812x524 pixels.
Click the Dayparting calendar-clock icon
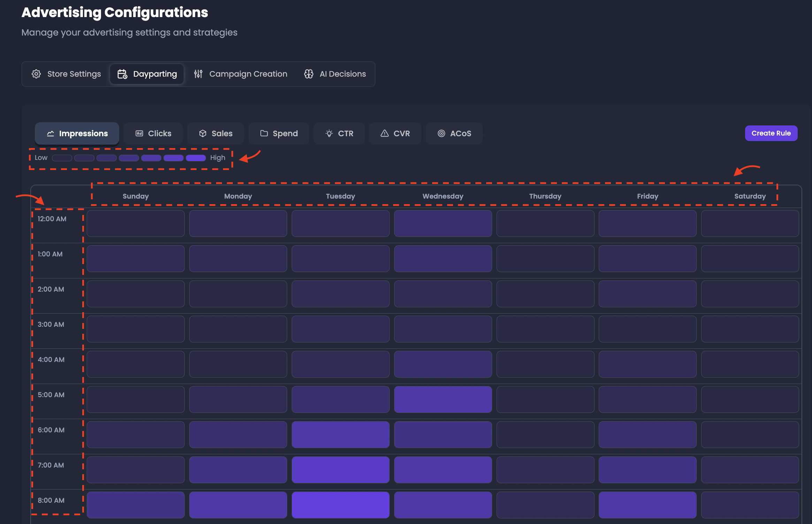tap(122, 74)
